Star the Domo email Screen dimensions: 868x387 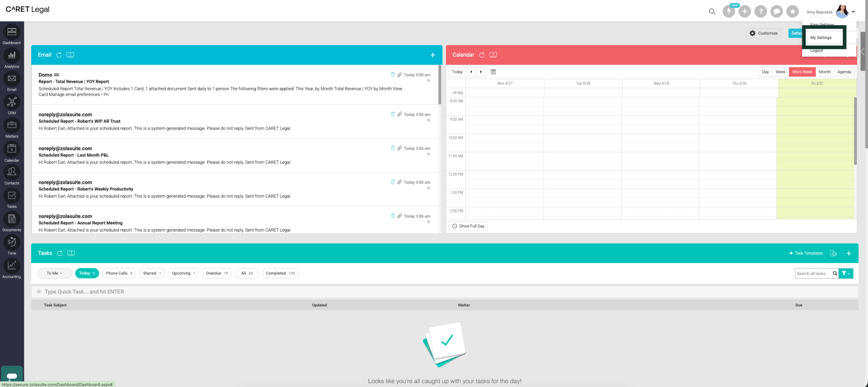coord(429,81)
